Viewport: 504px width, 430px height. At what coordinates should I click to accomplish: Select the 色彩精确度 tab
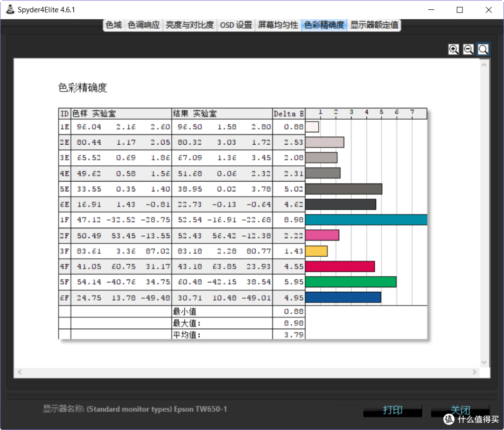324,25
